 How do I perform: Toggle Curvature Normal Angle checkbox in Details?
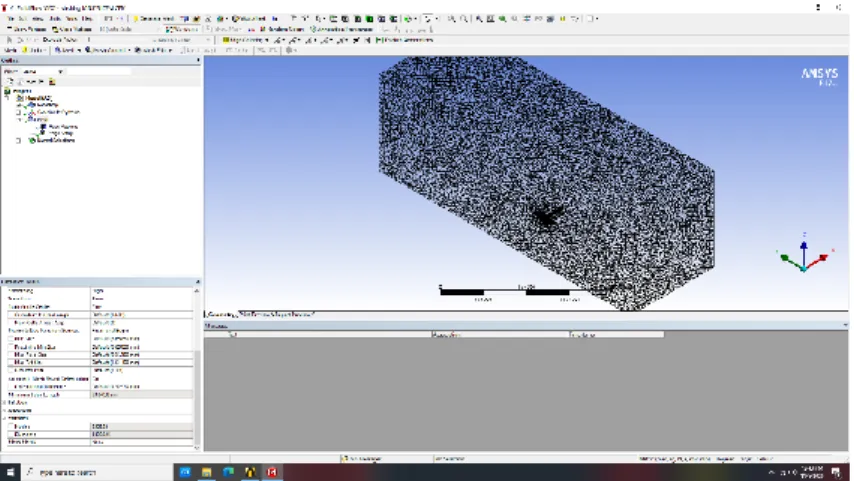click(x=11, y=315)
